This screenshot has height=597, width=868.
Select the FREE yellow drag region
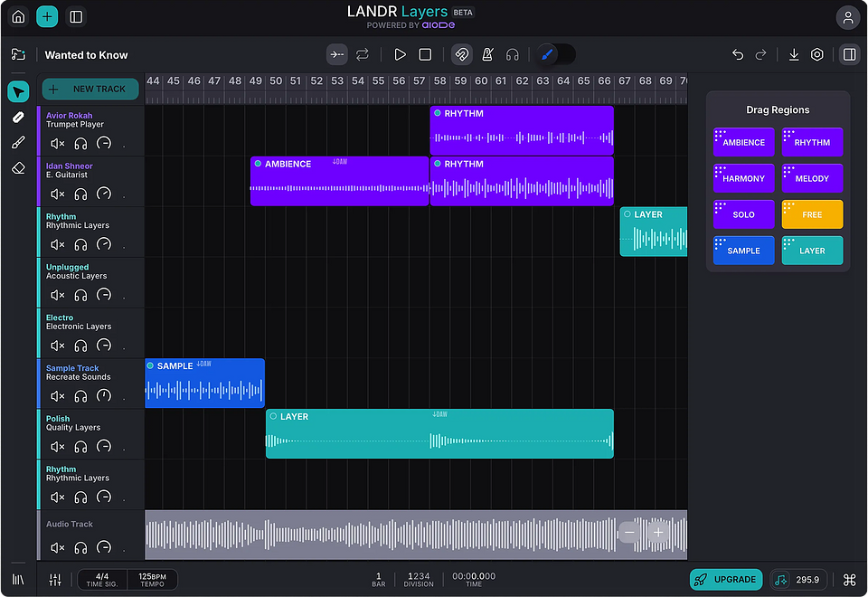point(812,214)
